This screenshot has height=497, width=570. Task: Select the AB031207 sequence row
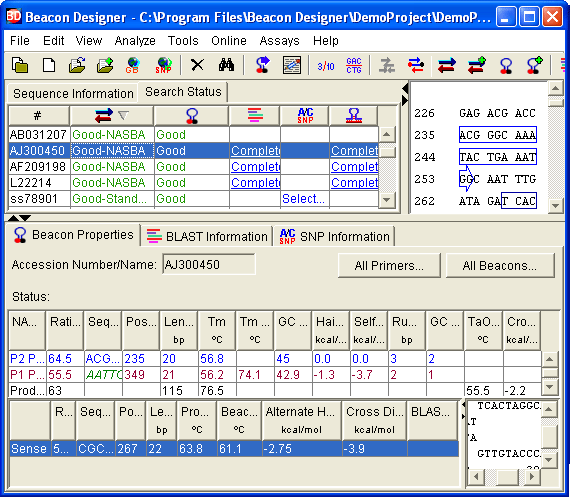pos(193,135)
